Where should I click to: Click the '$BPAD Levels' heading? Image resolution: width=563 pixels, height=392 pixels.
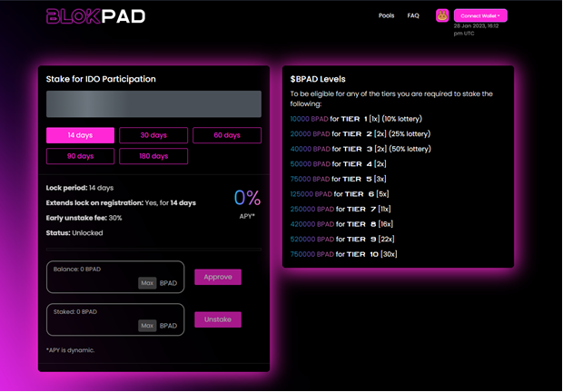[x=318, y=79]
